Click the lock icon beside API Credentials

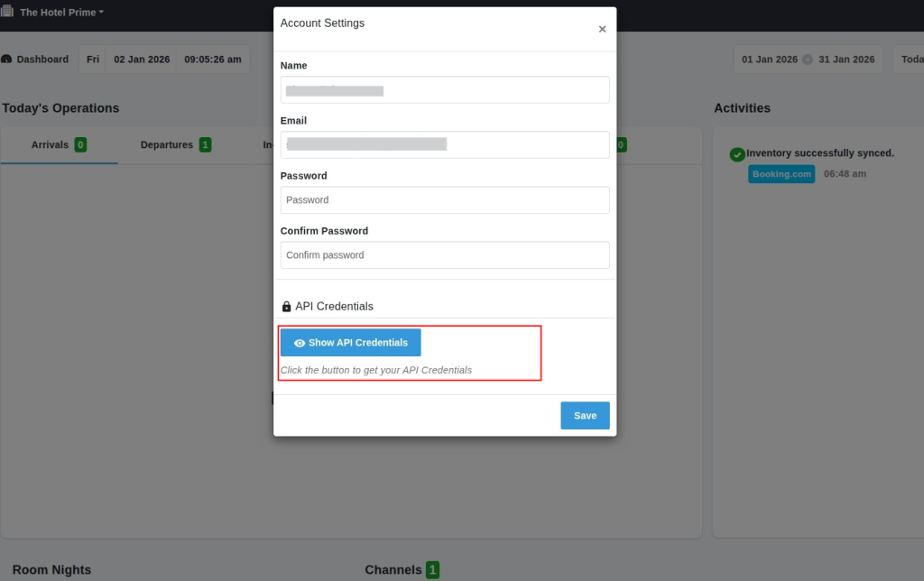click(287, 307)
